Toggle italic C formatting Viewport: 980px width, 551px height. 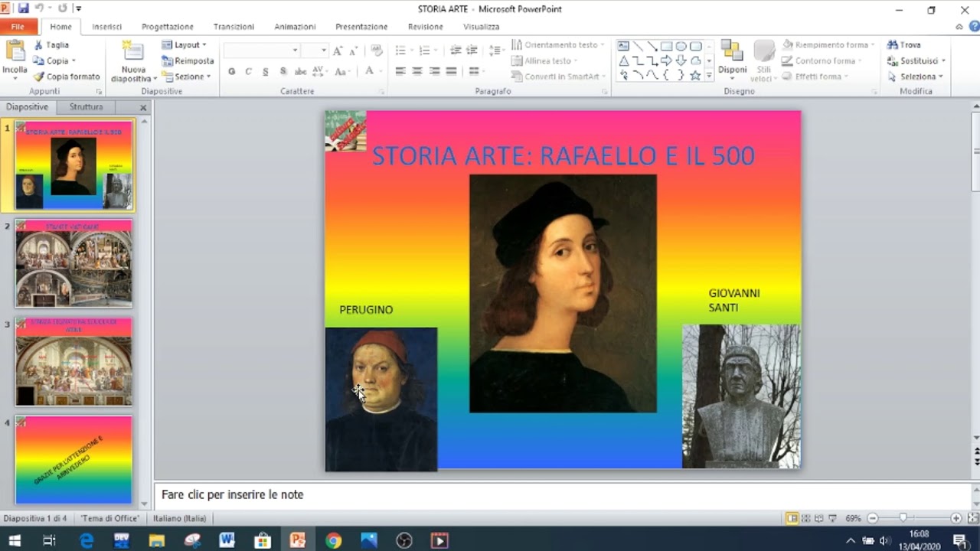pos(249,71)
